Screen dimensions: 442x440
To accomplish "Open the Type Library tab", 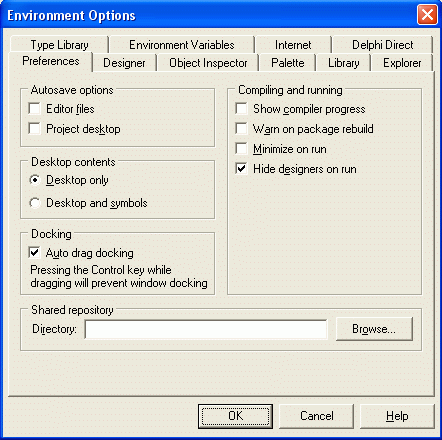I will (x=60, y=45).
